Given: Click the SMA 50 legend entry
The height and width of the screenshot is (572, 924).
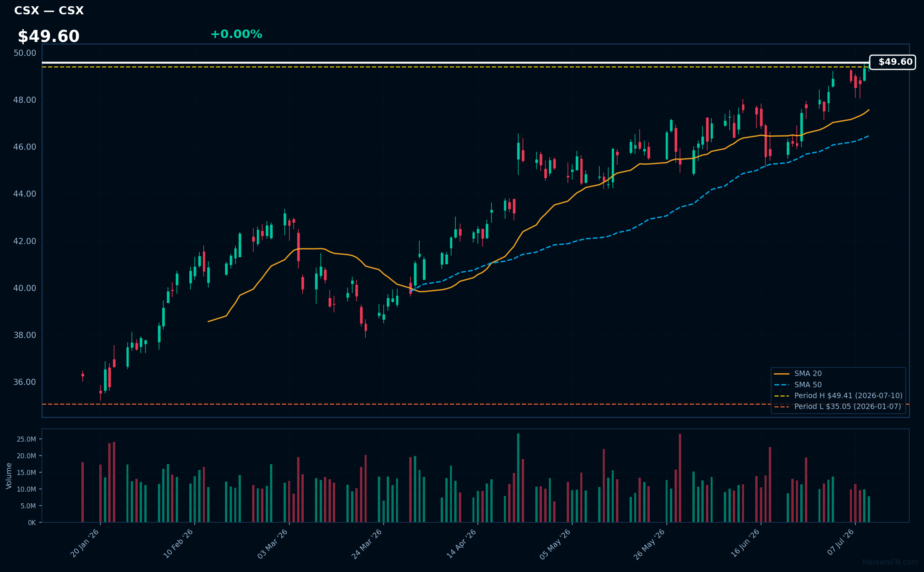Looking at the screenshot, I should (x=798, y=385).
